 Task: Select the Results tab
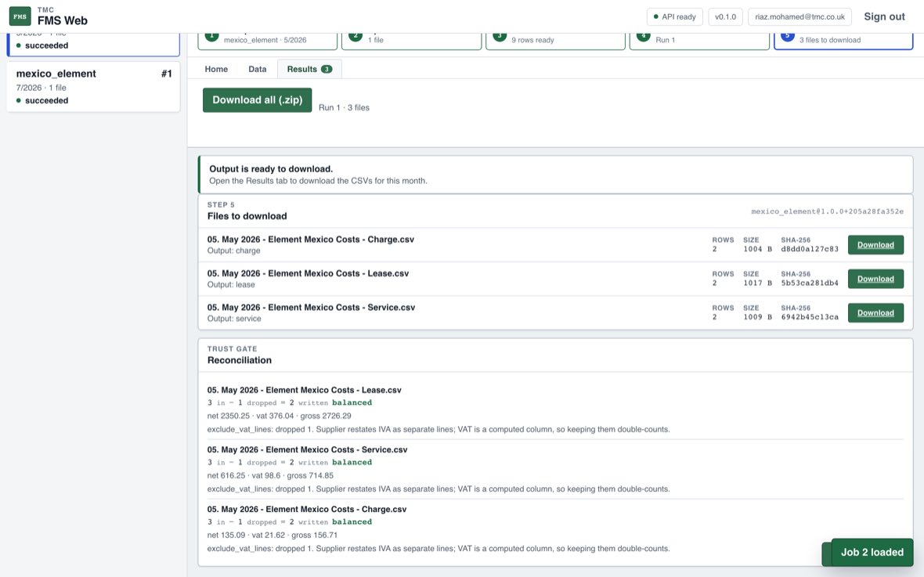pyautogui.click(x=309, y=69)
